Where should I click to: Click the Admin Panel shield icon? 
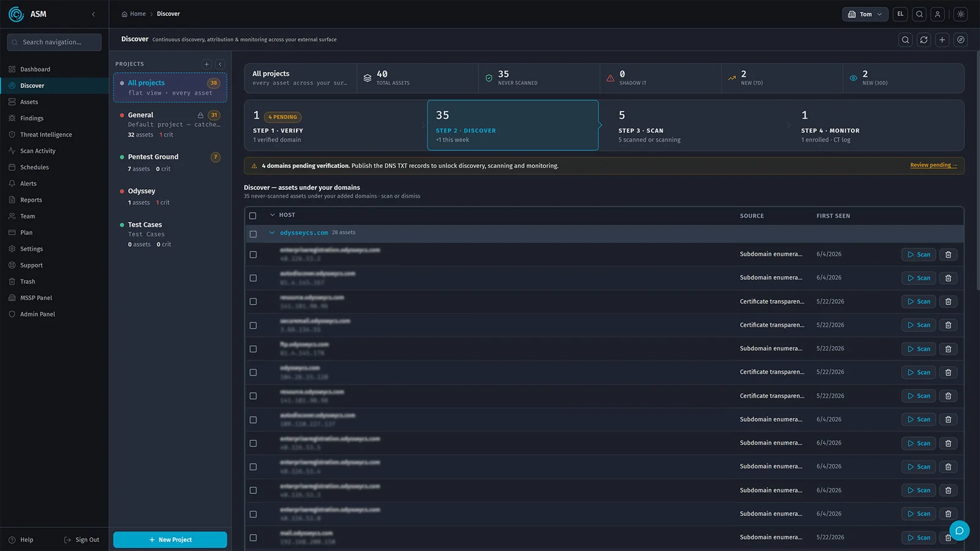coord(12,314)
